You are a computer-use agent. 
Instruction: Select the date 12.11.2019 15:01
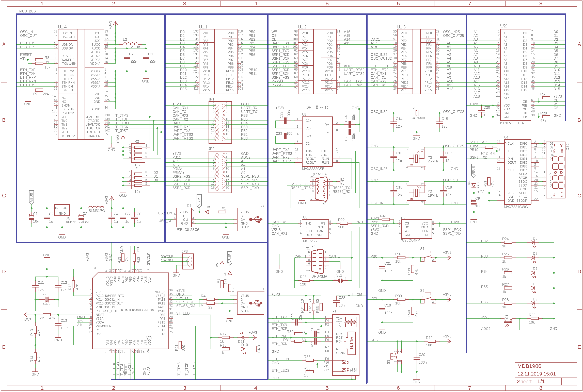[x=537, y=374]
